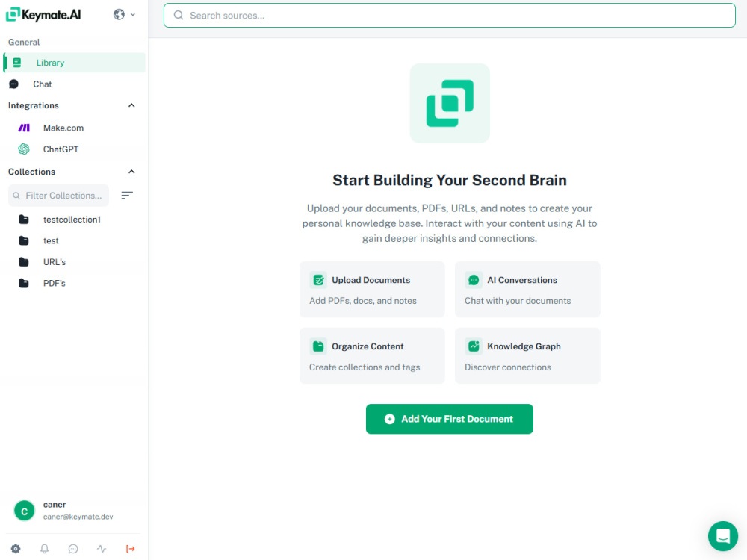The image size is (747, 560).
Task: Select the AI Conversations card
Action: (527, 290)
